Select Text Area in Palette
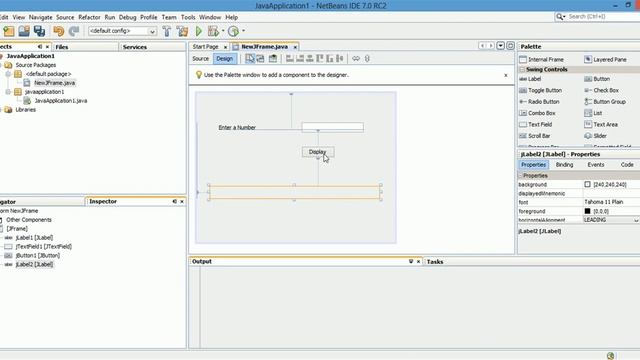 tap(601, 124)
